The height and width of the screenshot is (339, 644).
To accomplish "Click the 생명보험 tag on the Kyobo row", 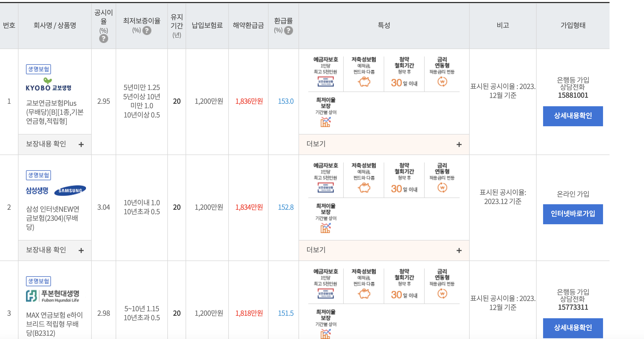I will coord(38,69).
